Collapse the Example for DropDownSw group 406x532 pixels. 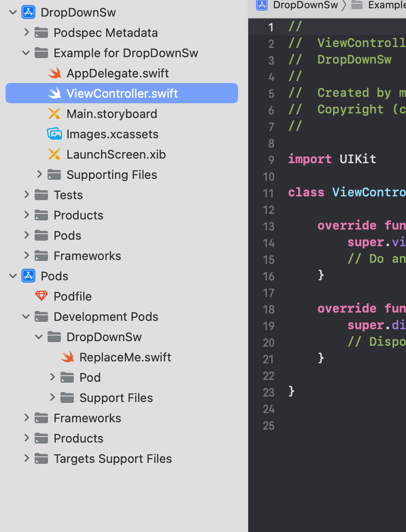[x=26, y=53]
